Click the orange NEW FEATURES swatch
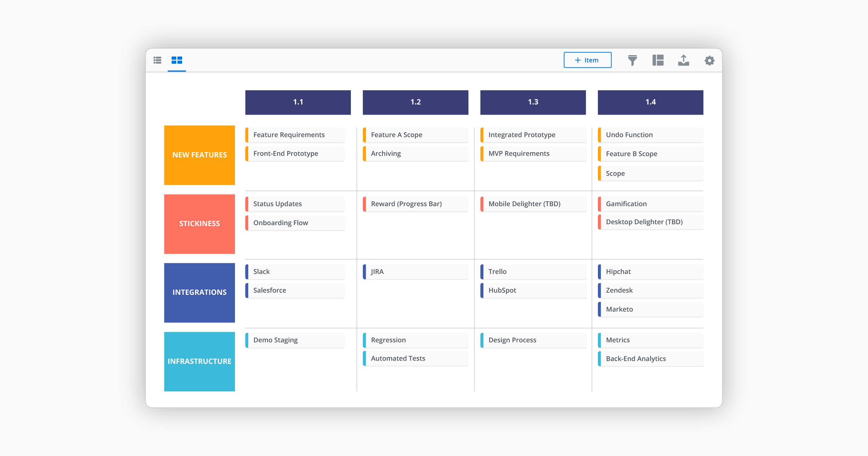The height and width of the screenshot is (456, 868). (200, 155)
